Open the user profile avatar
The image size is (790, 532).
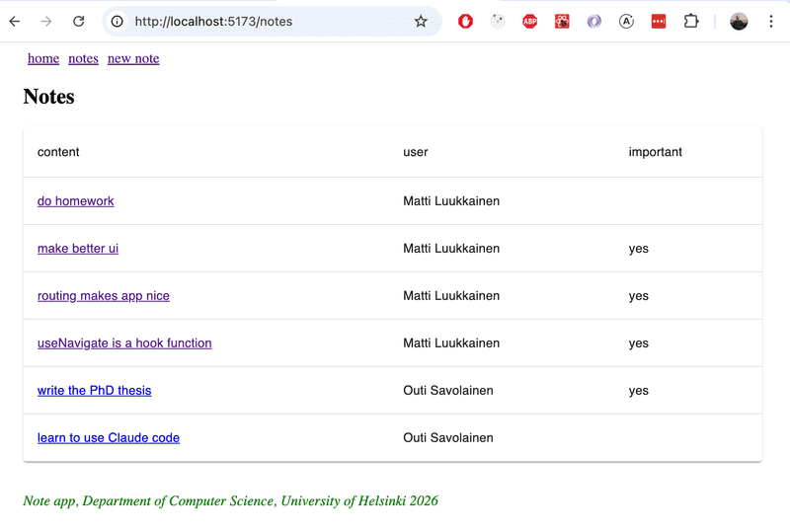pos(739,21)
